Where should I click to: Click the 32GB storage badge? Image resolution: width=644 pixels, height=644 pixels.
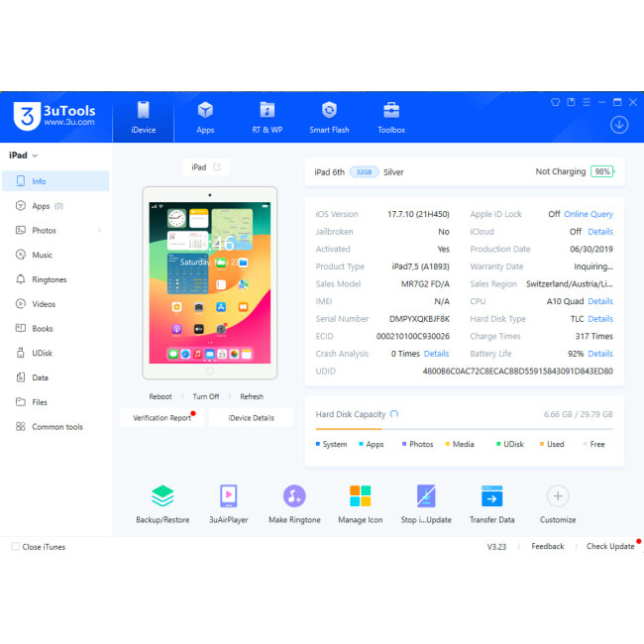364,172
